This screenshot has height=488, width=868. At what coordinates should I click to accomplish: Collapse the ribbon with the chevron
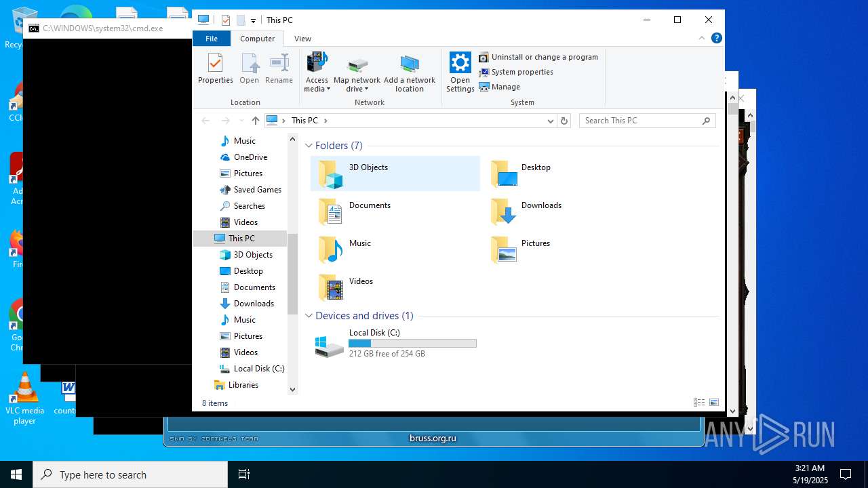point(701,39)
